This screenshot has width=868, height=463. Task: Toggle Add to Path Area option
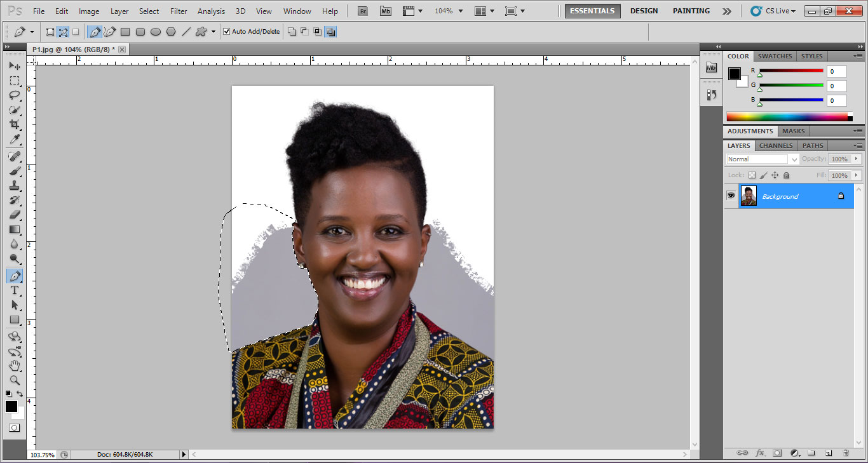point(292,31)
